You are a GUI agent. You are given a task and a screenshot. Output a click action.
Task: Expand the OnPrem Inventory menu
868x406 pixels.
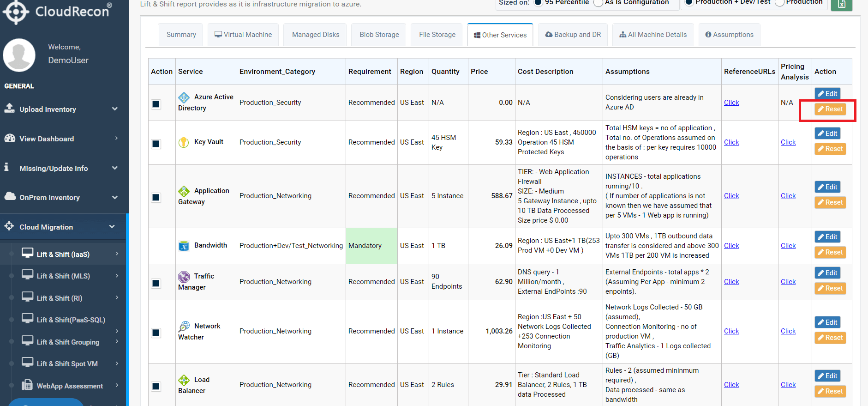click(x=115, y=197)
